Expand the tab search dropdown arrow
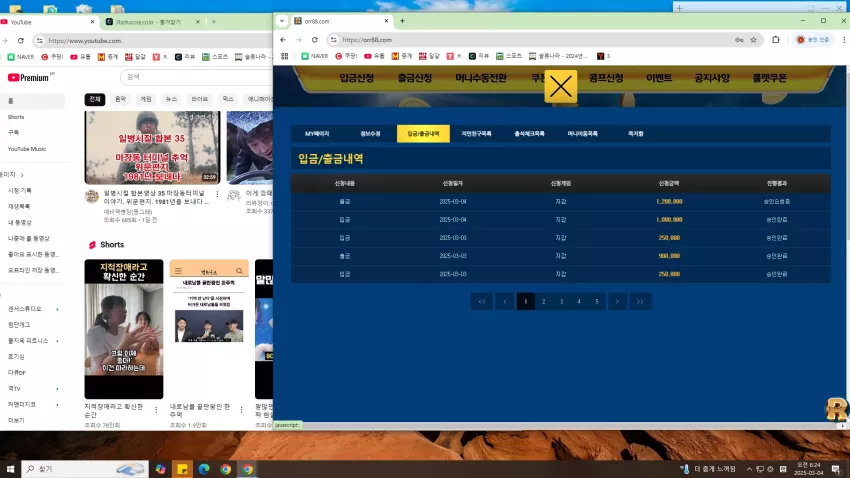850x478 pixels. (282, 21)
